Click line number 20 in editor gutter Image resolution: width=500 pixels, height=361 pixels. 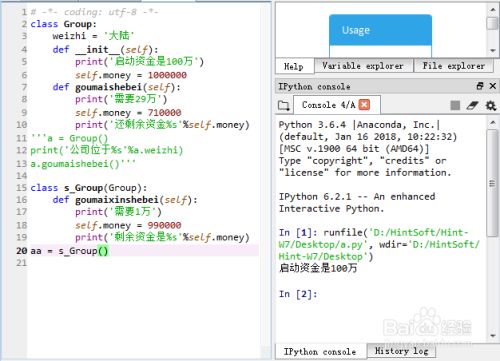coord(21,251)
